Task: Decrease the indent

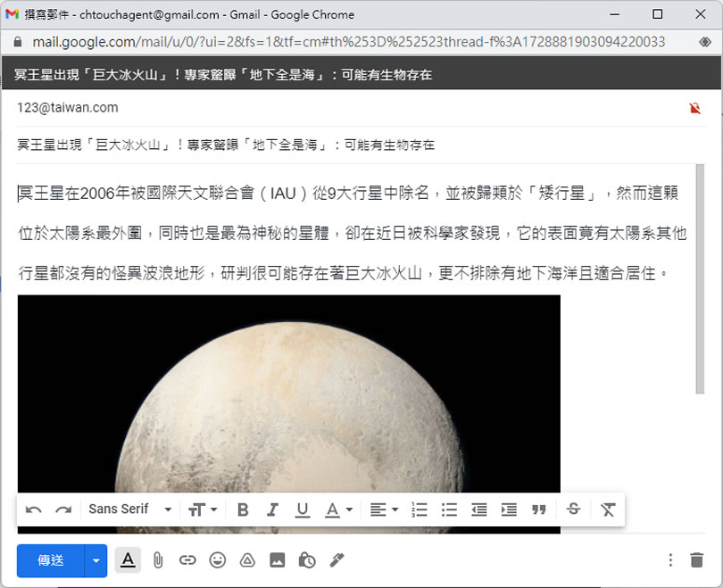Action: pyautogui.click(x=479, y=509)
